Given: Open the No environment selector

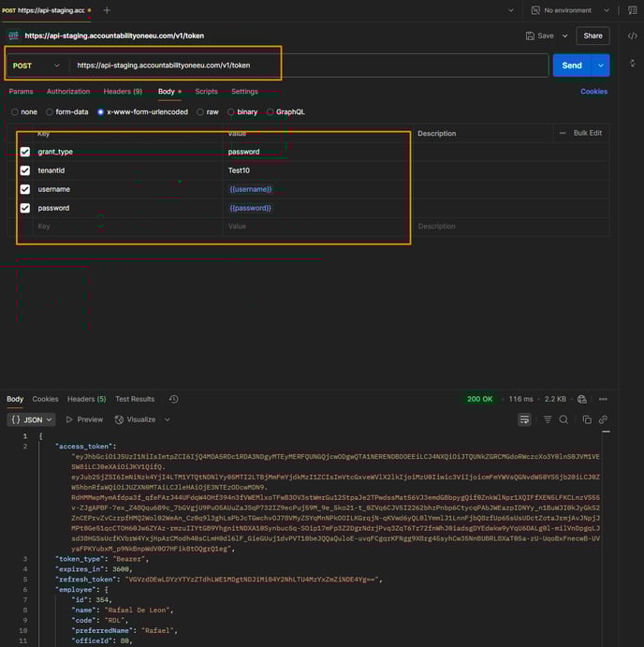Looking at the screenshot, I should [x=570, y=10].
